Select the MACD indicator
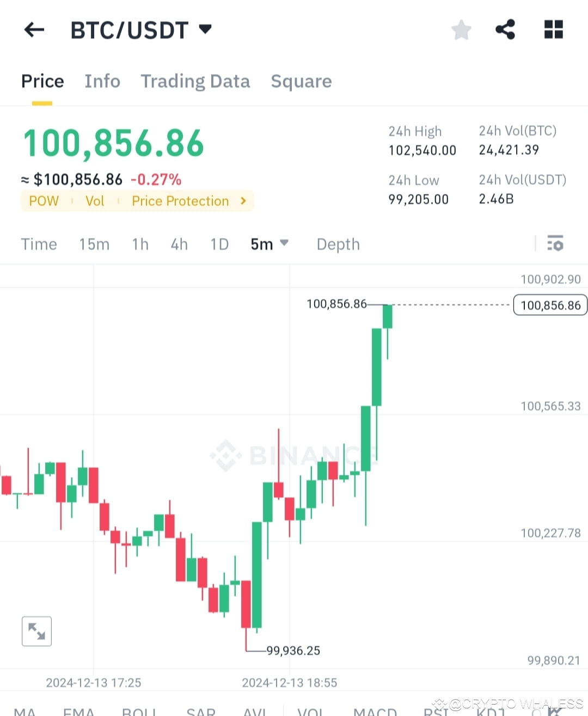 pyautogui.click(x=375, y=711)
